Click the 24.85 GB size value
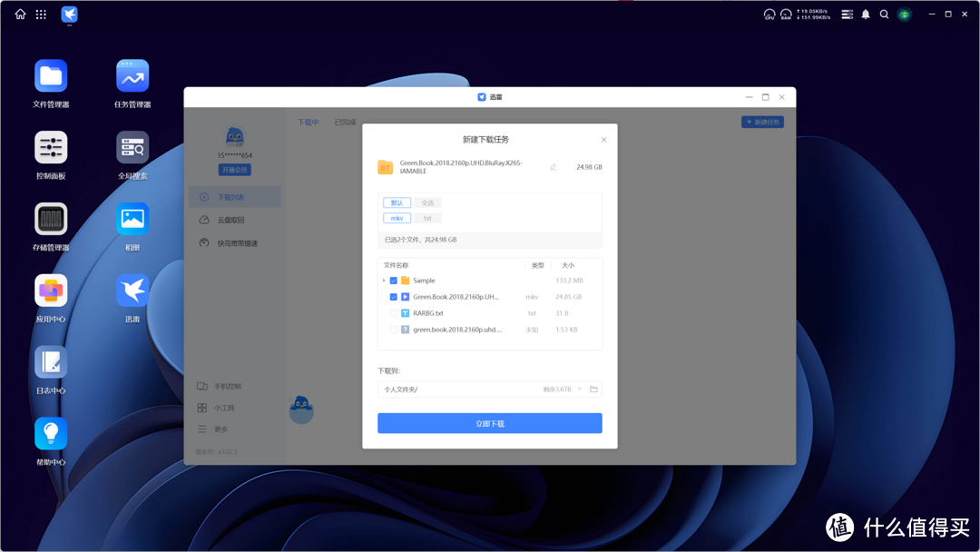The image size is (980, 552). tap(569, 297)
